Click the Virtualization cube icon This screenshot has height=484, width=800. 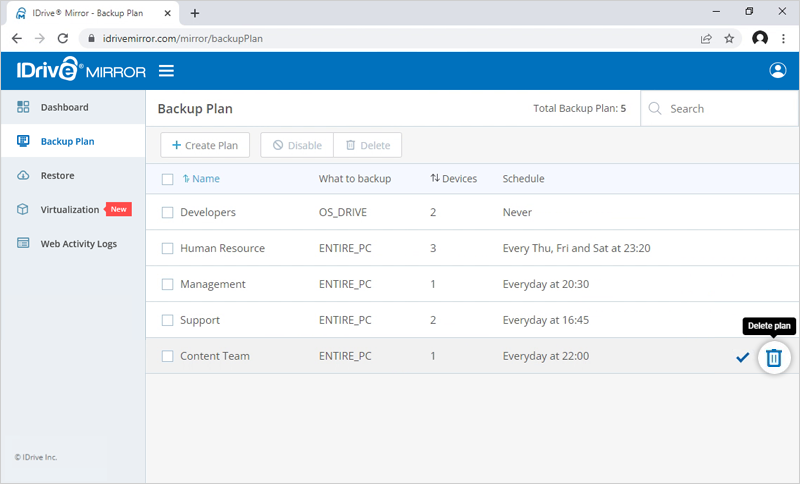(23, 210)
